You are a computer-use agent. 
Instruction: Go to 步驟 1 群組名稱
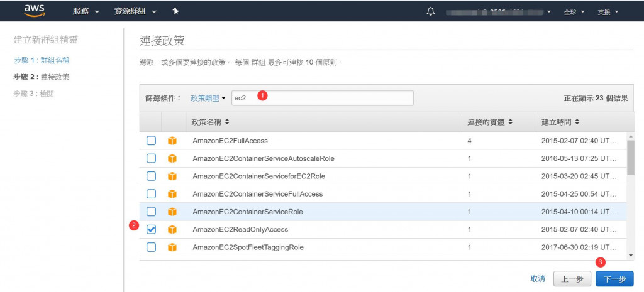click(42, 61)
